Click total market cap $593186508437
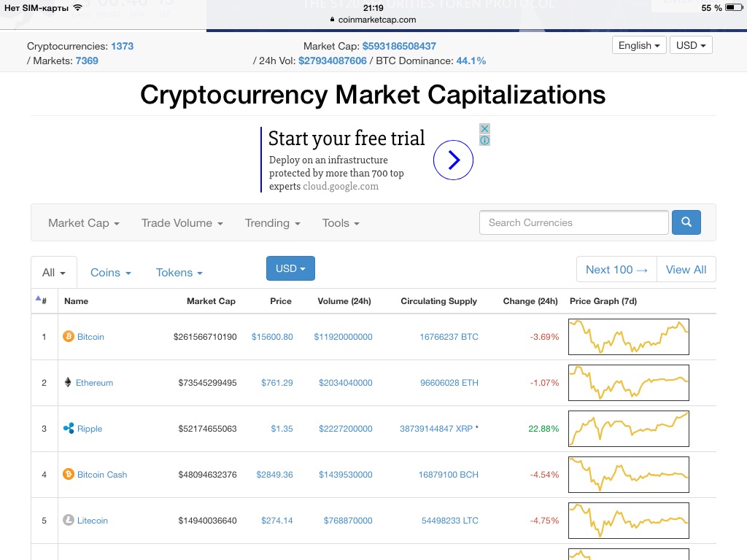Viewport: 747px width, 560px height. pos(399,46)
